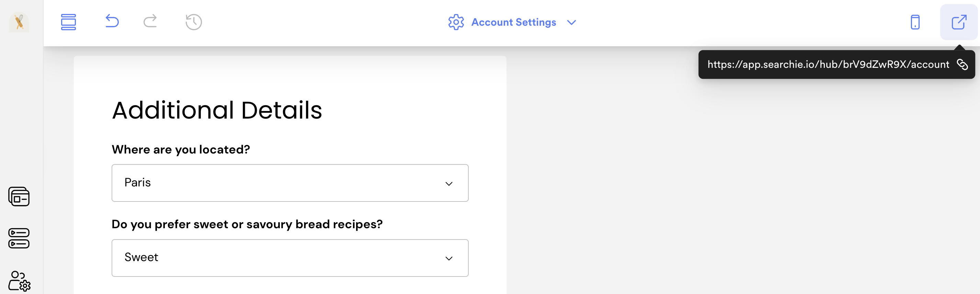This screenshot has width=980, height=294.
Task: Click the app logo icon in the sidebar
Action: [19, 22]
